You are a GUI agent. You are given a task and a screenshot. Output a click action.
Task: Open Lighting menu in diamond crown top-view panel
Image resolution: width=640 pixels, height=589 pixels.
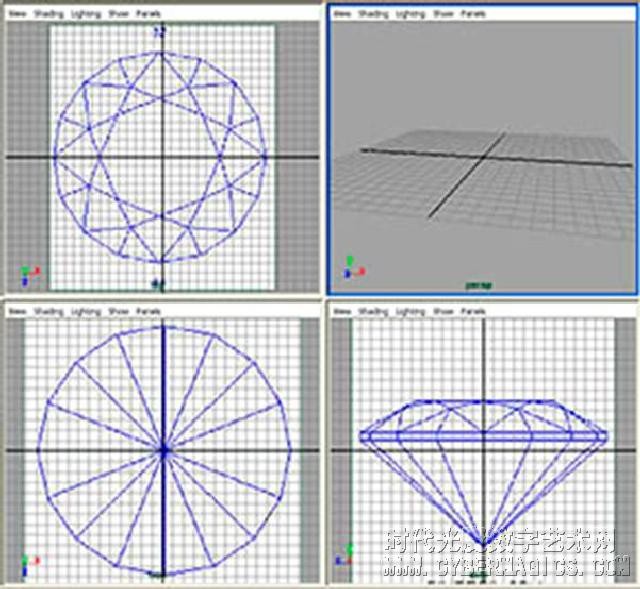[86, 14]
